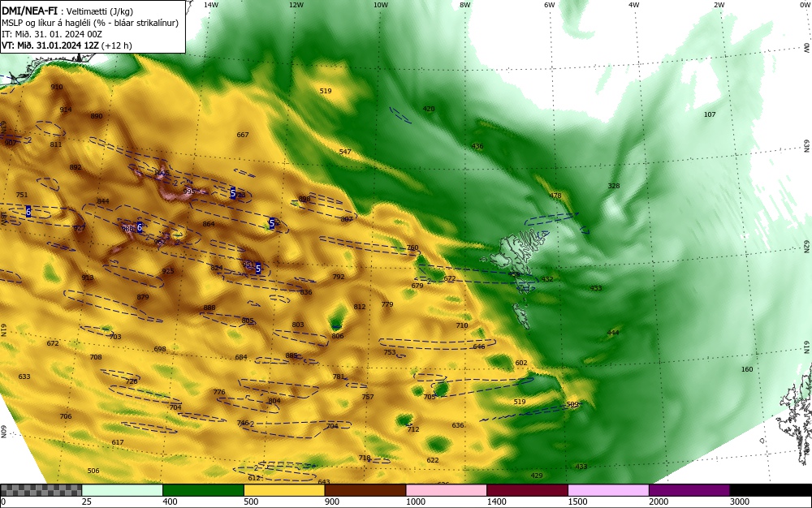The image size is (812, 508).
Task: Click the '8W' longitude label
Action: click(465, 5)
